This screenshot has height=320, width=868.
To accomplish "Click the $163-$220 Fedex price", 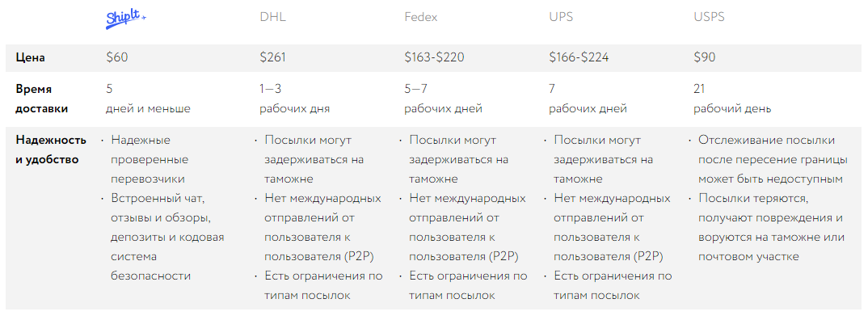I will tap(435, 57).
